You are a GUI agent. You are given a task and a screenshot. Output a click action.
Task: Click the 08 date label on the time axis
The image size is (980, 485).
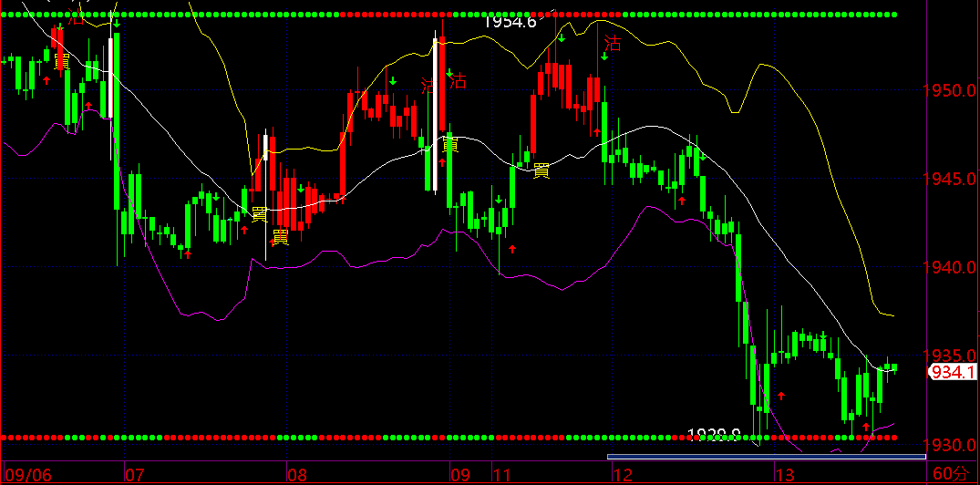tap(297, 474)
